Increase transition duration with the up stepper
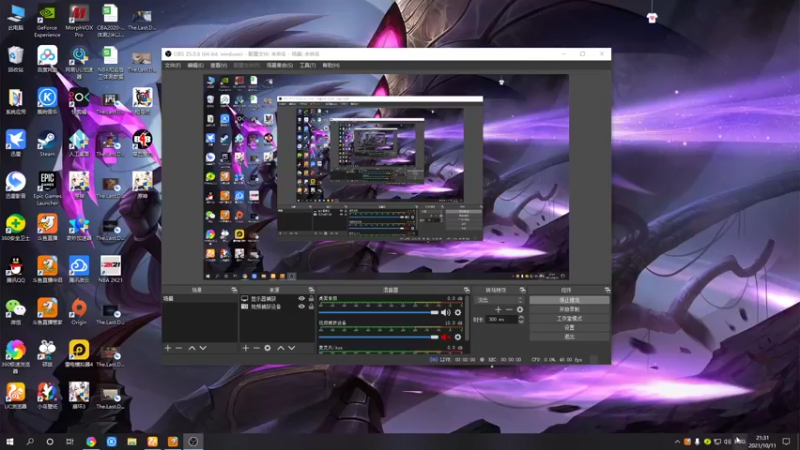800x450 pixels. tap(521, 317)
